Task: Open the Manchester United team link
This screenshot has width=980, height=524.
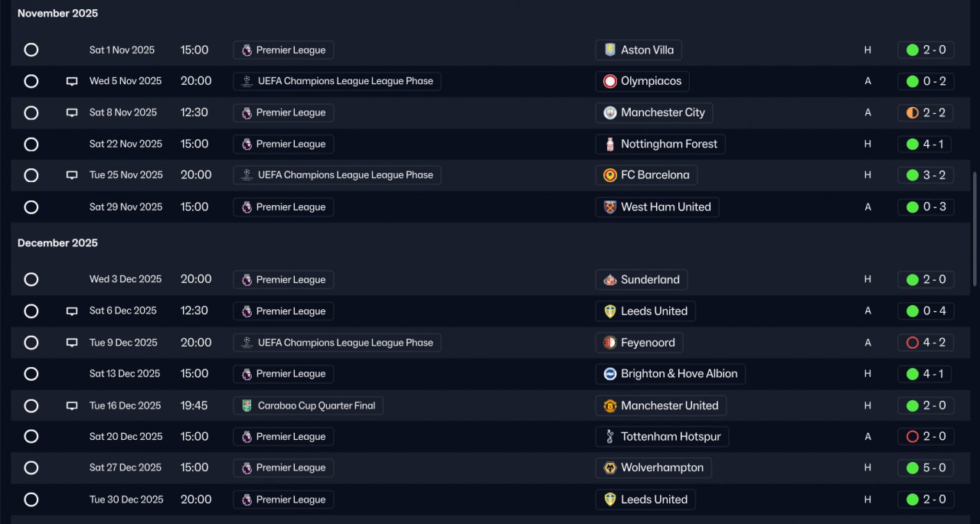Action: click(661, 405)
